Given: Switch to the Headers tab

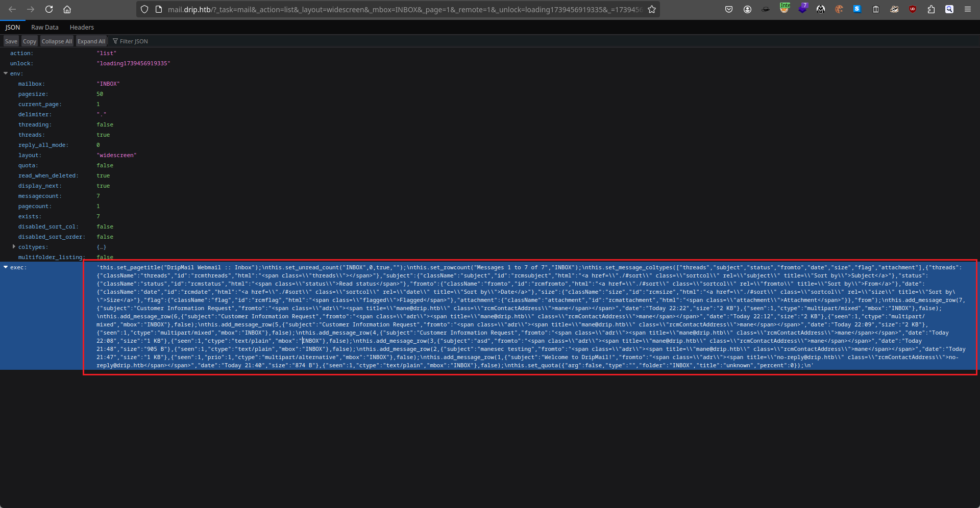Looking at the screenshot, I should [82, 28].
